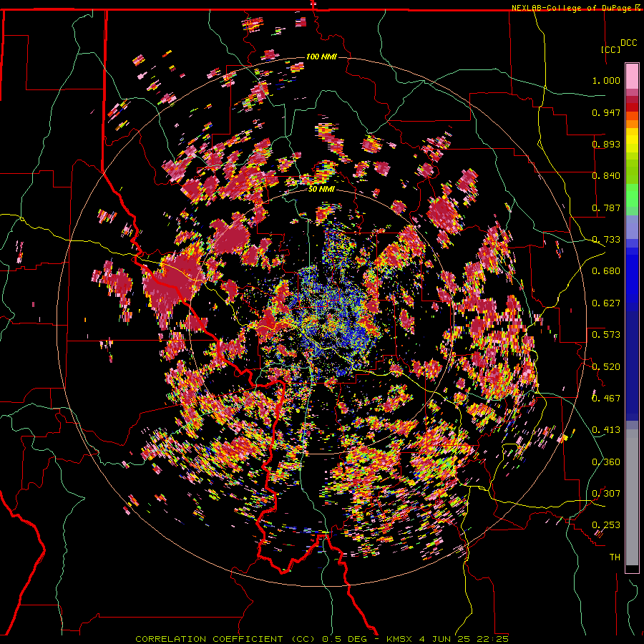This screenshot has width=644, height=644.
Task: Click the 'TH' threshold label on the scale
Action: (x=615, y=557)
